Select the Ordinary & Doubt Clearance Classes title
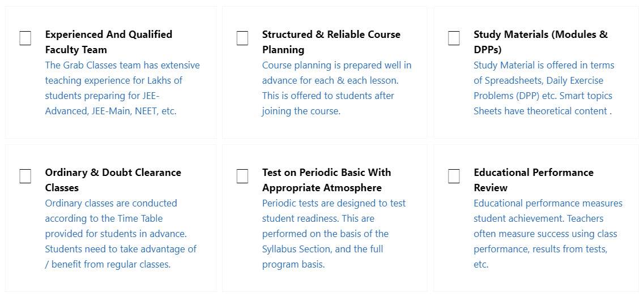Screen dimensions: 644x297 (113, 180)
